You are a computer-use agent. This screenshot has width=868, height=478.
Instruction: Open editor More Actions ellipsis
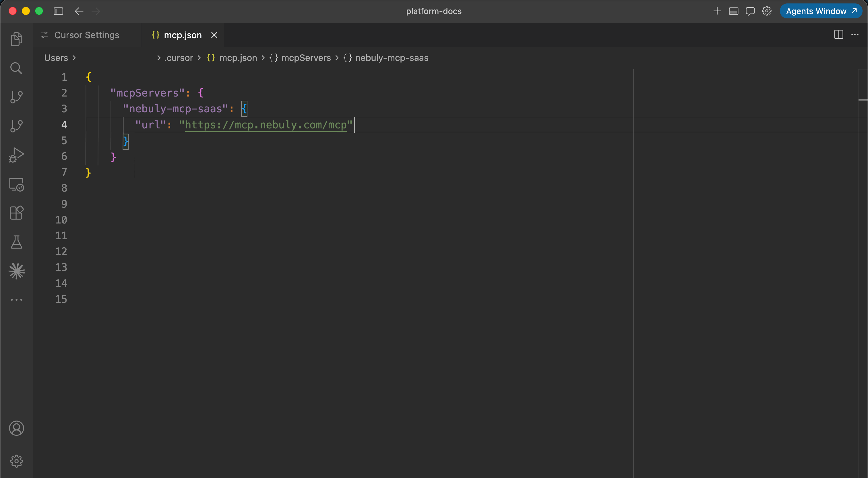coord(855,35)
